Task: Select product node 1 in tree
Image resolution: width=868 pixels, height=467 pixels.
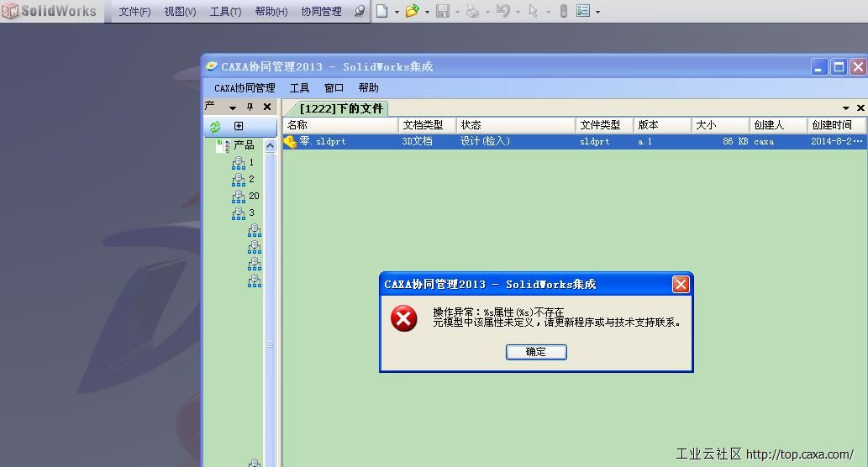Action: [250, 162]
